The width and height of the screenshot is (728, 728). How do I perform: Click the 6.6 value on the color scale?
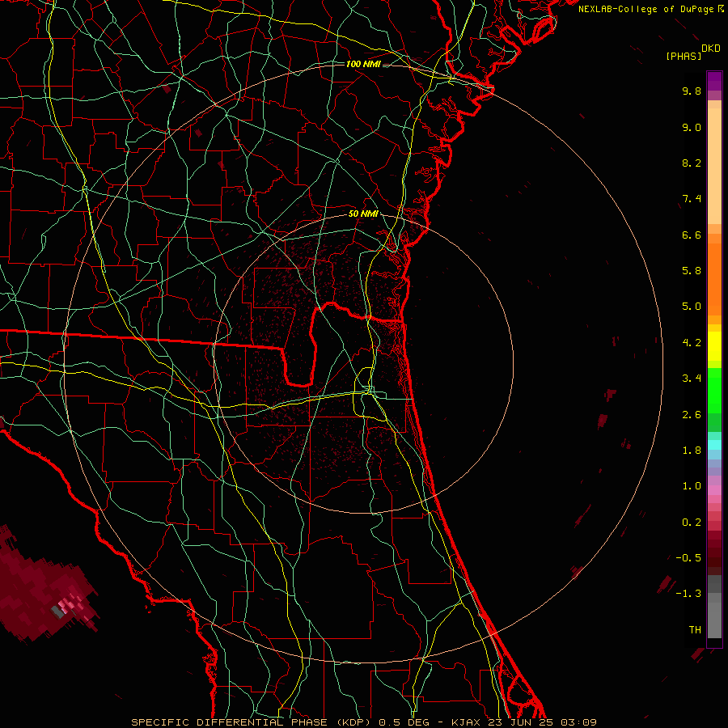tap(692, 235)
